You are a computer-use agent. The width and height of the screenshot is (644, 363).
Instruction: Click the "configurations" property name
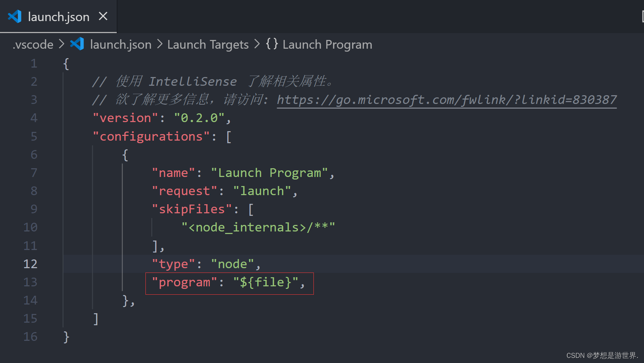[x=151, y=136]
